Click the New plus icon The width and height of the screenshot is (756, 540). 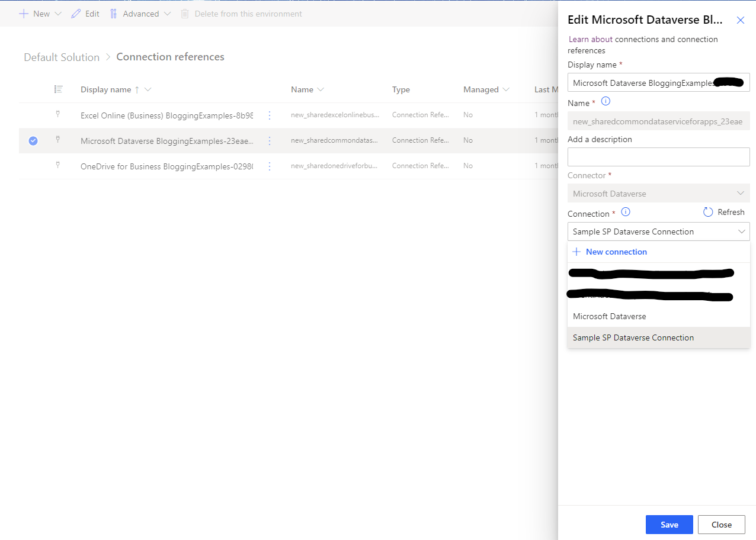point(24,14)
